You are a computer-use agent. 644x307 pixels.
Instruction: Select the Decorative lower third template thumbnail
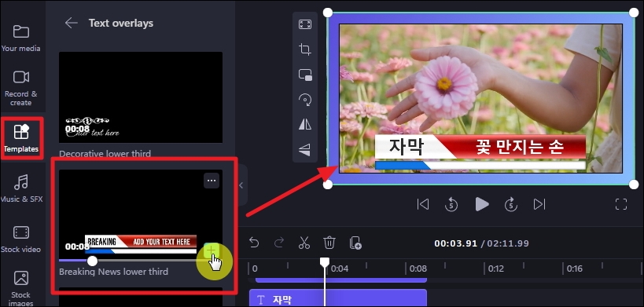pos(141,97)
